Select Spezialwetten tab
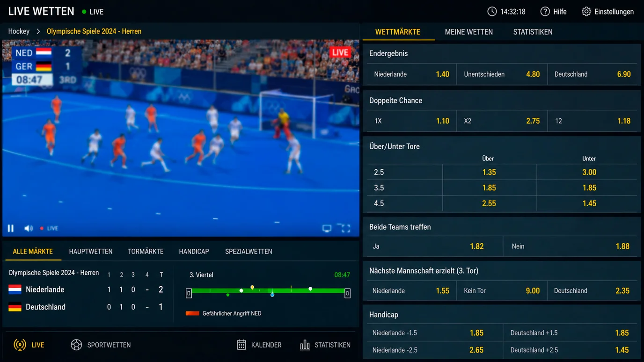This screenshot has height=362, width=644. pos(249,252)
